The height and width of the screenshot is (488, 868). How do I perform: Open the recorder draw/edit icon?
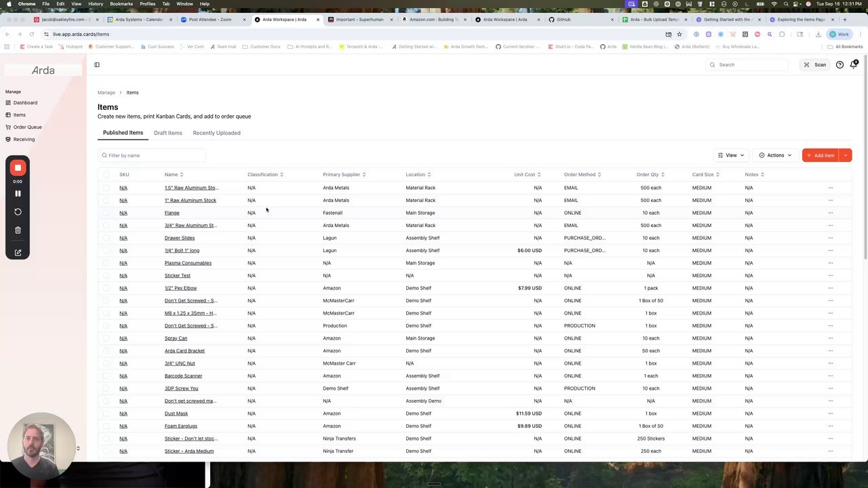pyautogui.click(x=18, y=253)
